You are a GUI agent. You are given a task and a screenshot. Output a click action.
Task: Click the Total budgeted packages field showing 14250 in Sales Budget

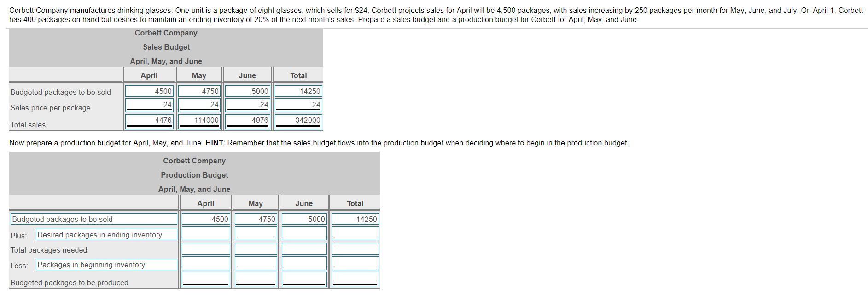pyautogui.click(x=298, y=91)
